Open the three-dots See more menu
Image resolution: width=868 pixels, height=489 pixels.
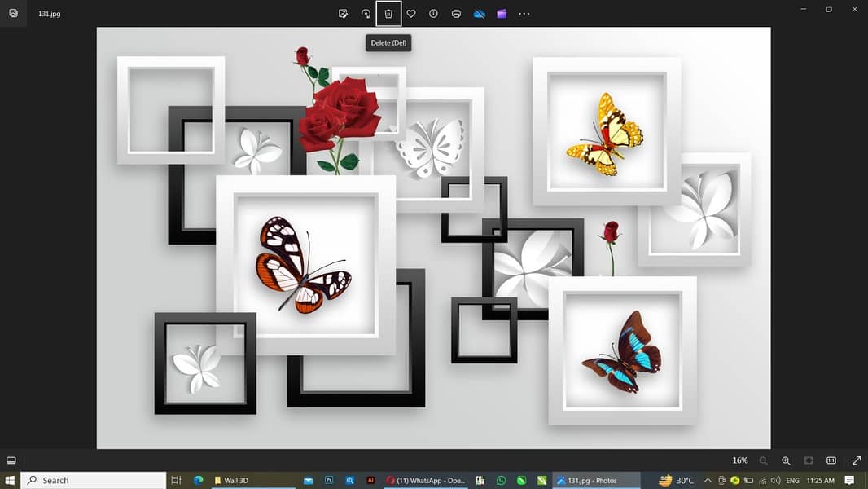524,14
